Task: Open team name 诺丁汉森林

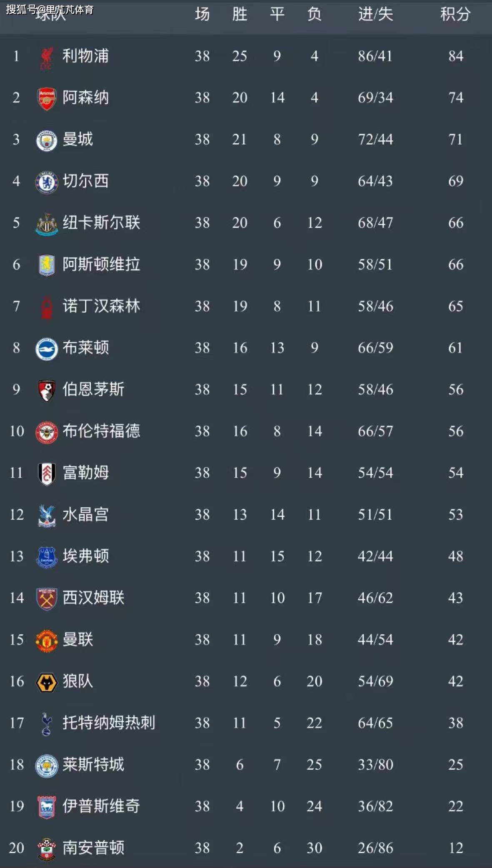Action: tap(101, 306)
